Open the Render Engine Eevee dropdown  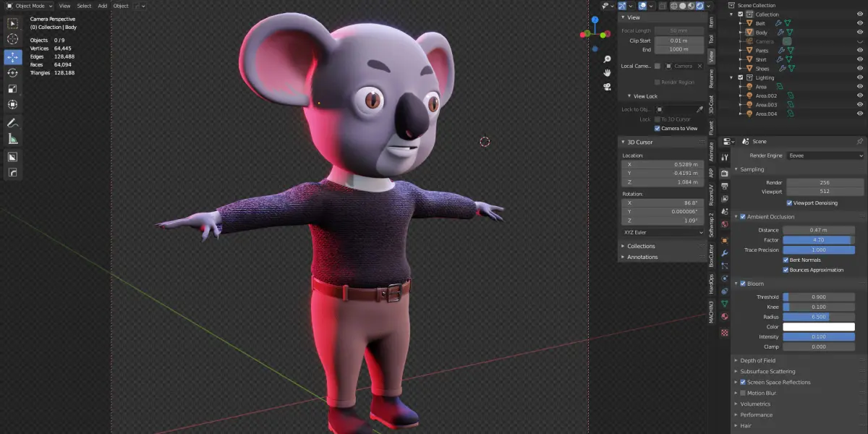pos(825,156)
